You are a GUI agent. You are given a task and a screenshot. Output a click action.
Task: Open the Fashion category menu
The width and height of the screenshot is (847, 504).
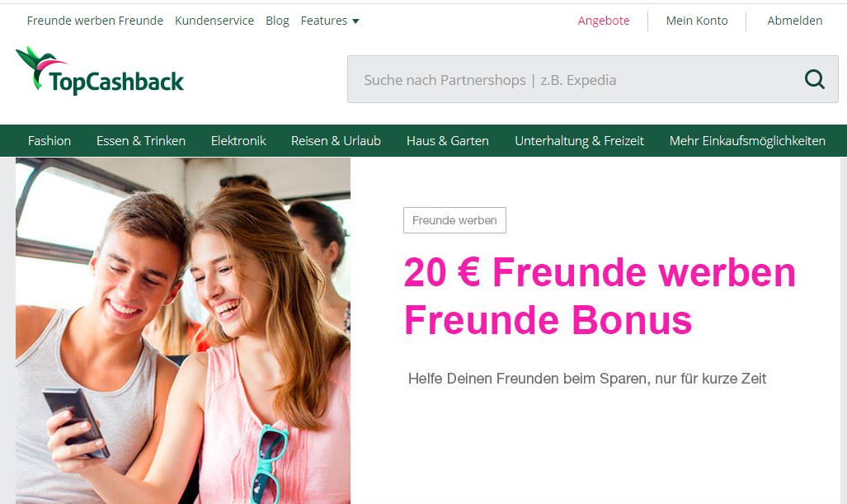49,141
